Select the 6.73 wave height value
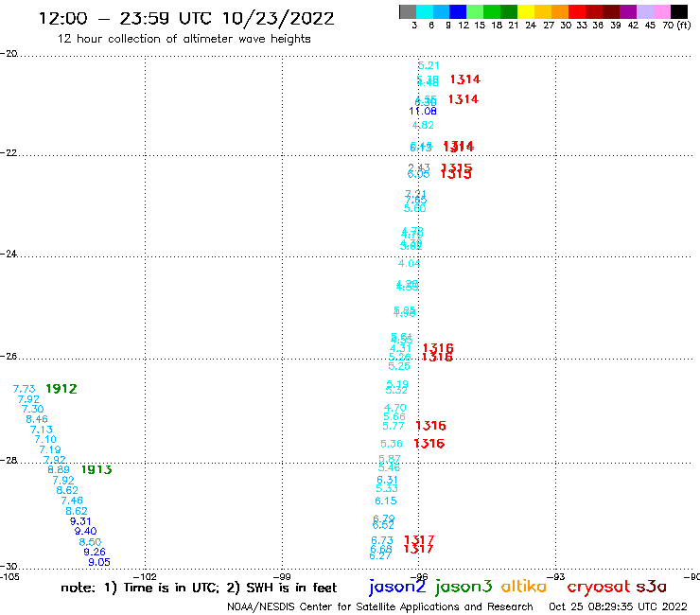This screenshot has height=615, width=700. 382,541
